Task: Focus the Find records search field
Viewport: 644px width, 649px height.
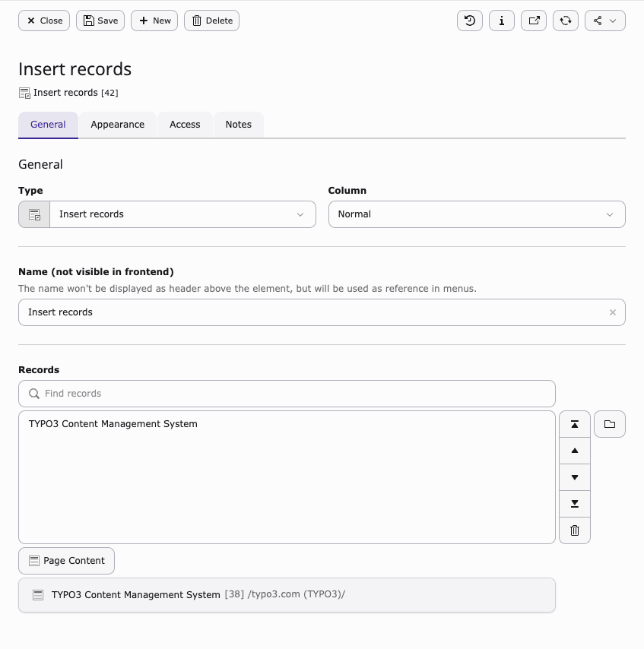Action: point(287,394)
